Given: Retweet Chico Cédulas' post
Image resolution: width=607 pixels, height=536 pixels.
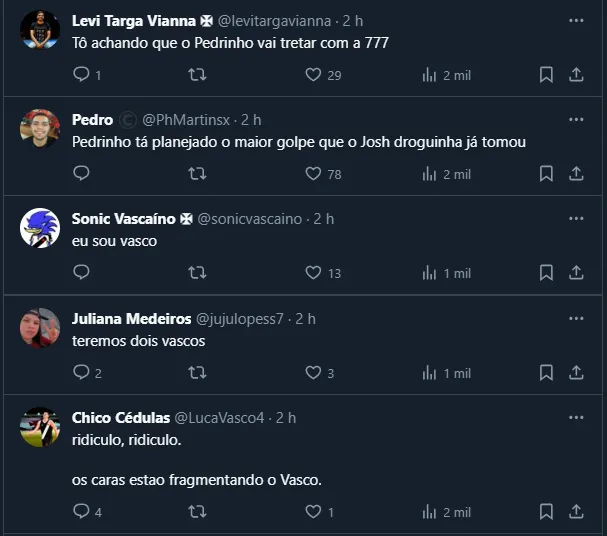Looking at the screenshot, I should point(198,512).
